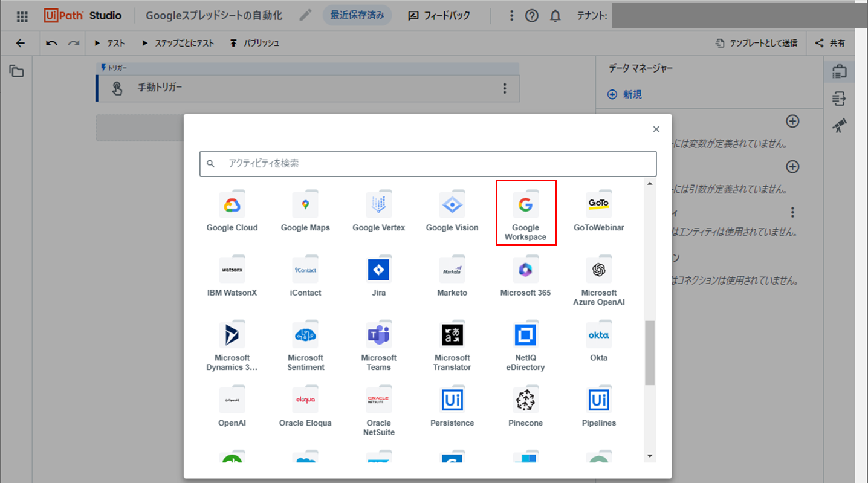Viewport: 868px width, 483px height.
Task: Choose the Microsoft Sentiment connector
Action: [305, 346]
